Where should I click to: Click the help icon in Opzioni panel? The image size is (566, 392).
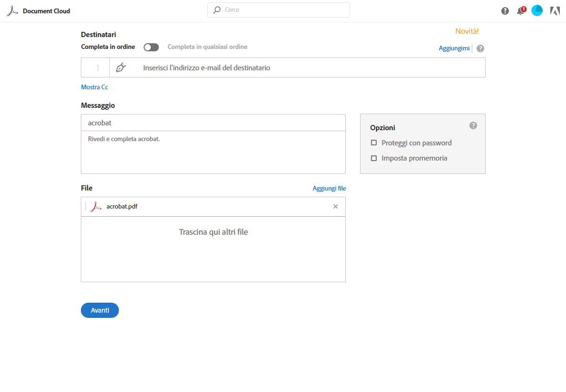(x=473, y=125)
